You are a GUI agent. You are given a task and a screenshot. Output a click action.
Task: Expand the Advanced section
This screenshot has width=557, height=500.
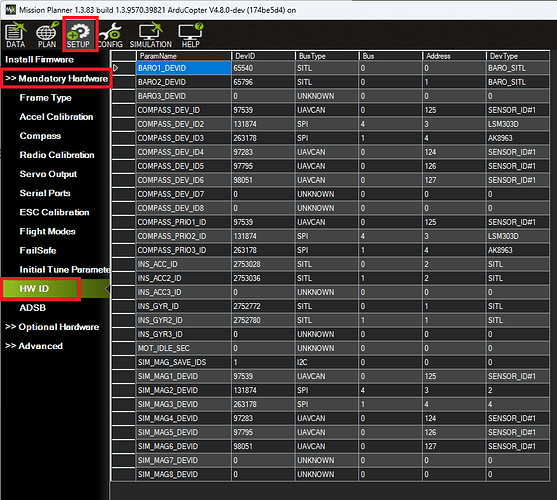click(x=34, y=346)
